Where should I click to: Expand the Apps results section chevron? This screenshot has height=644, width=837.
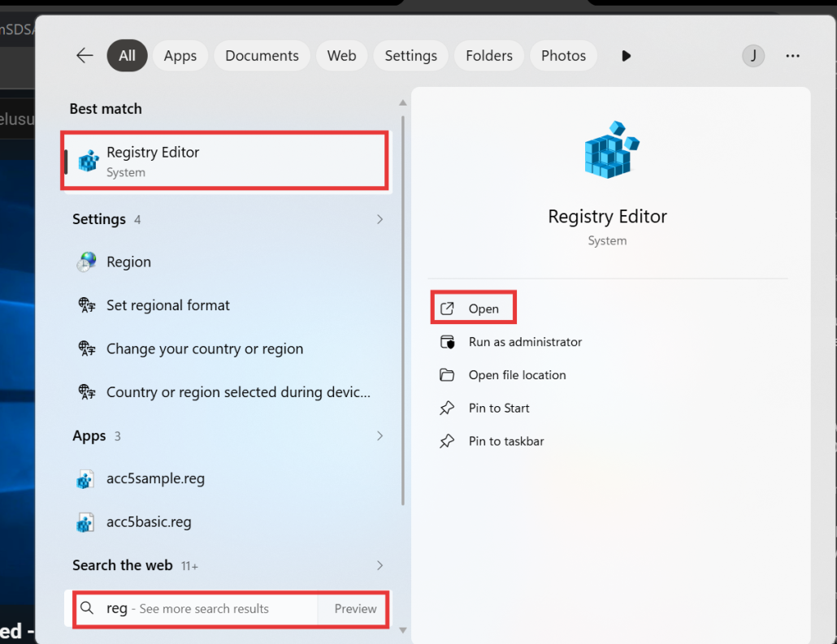379,436
